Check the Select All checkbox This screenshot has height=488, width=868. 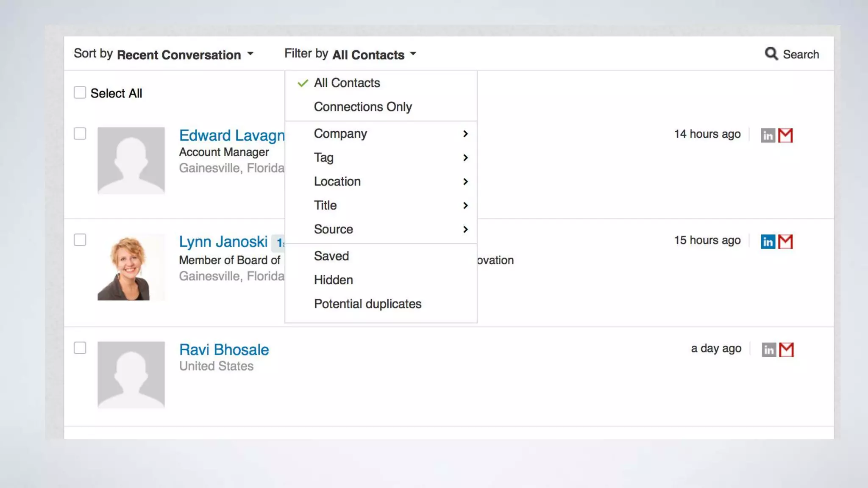tap(80, 92)
